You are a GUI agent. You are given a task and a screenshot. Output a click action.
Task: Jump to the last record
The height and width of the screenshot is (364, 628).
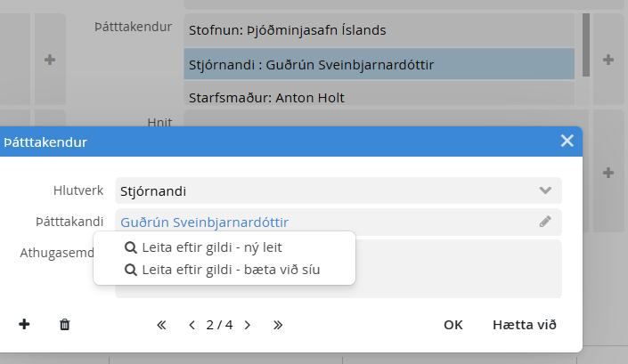(278, 325)
